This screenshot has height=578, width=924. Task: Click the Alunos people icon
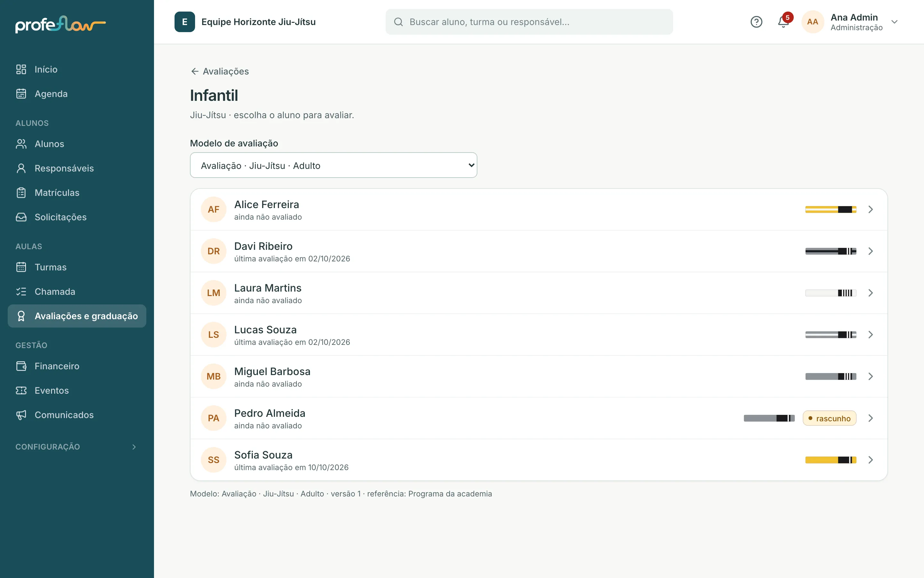[x=21, y=144]
